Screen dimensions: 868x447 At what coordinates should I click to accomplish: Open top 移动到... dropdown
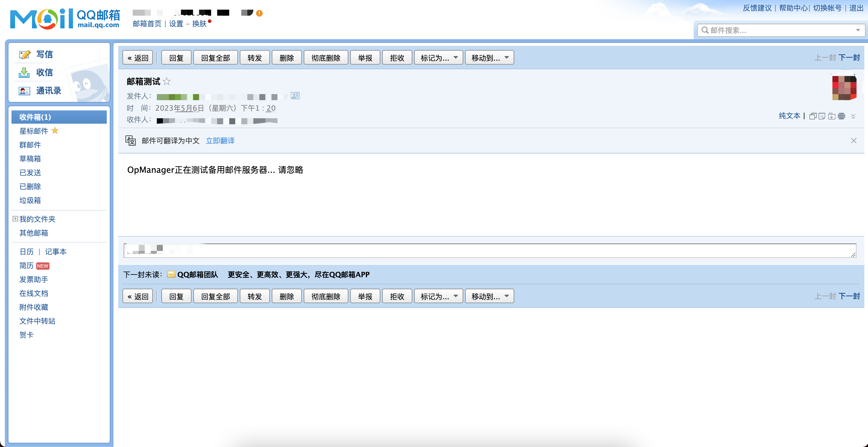tap(489, 58)
